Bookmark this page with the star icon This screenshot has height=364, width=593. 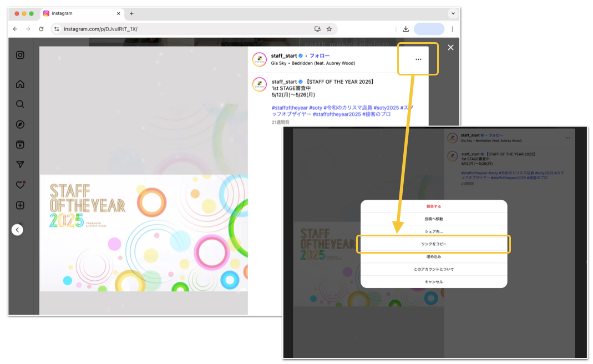click(329, 29)
